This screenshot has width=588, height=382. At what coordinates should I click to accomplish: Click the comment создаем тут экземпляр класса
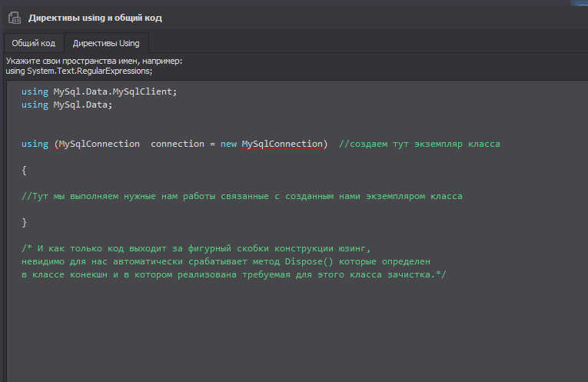[x=420, y=144]
